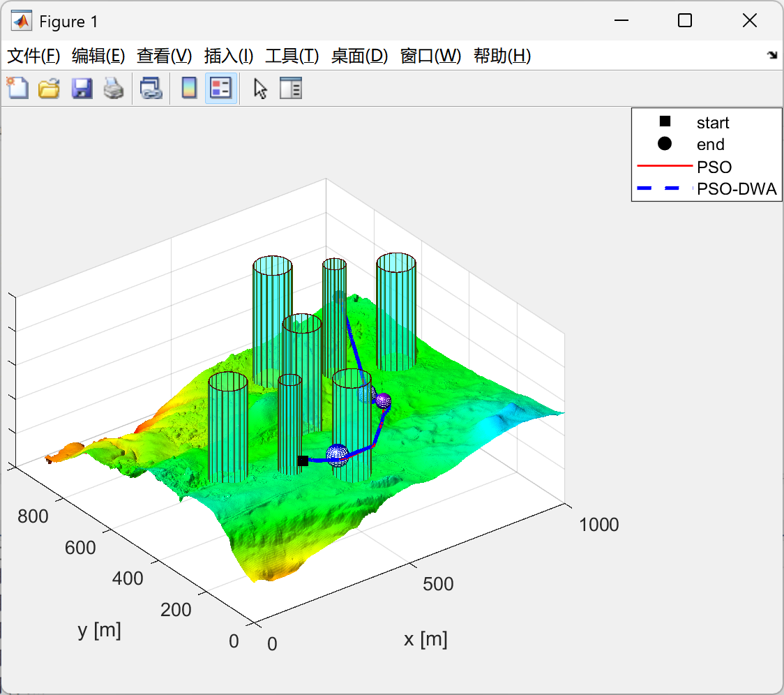Select the black square start marker on plot
The image size is (784, 695).
303,461
